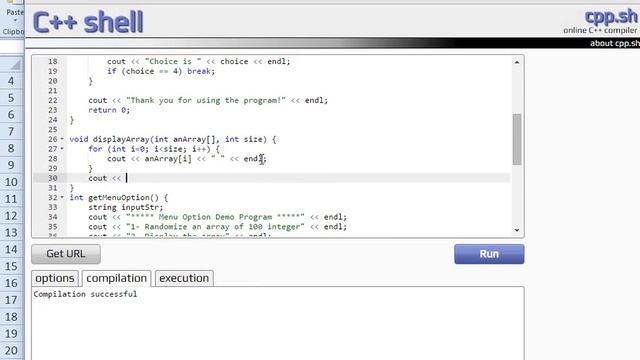The image size is (640, 360).
Task: Collapse code fold at line 27
Action: (62, 149)
